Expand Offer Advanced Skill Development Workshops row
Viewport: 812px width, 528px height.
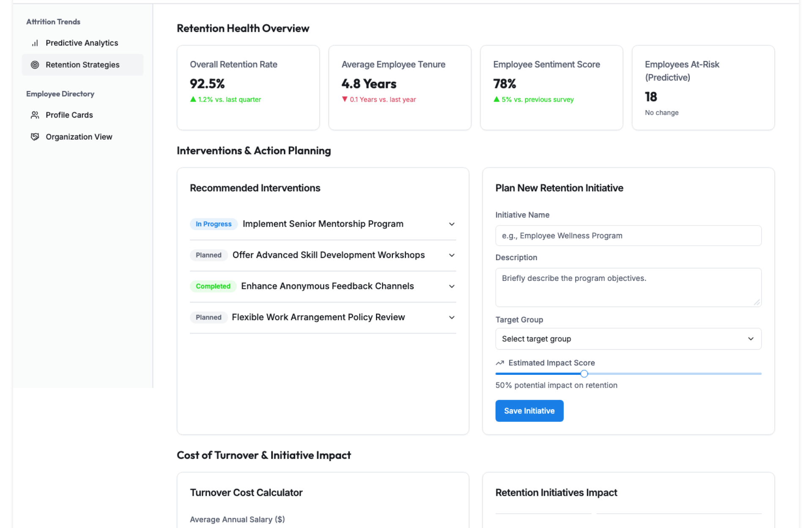point(452,255)
